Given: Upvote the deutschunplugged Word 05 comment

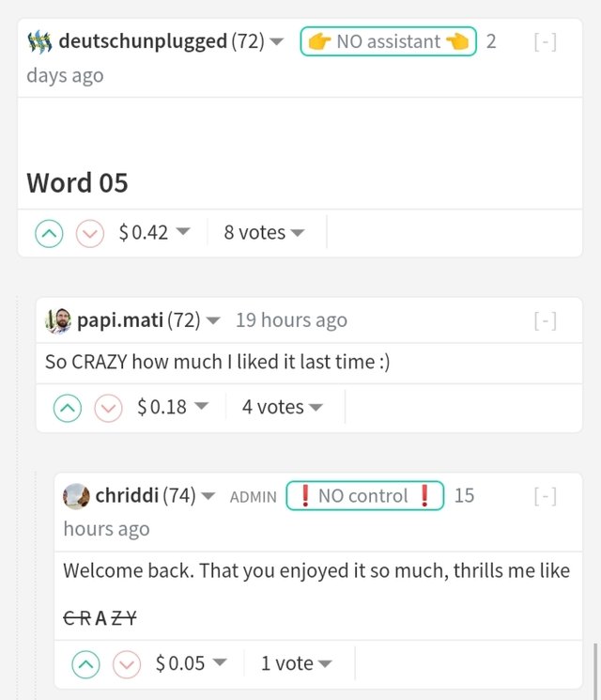Looking at the screenshot, I should click(50, 233).
